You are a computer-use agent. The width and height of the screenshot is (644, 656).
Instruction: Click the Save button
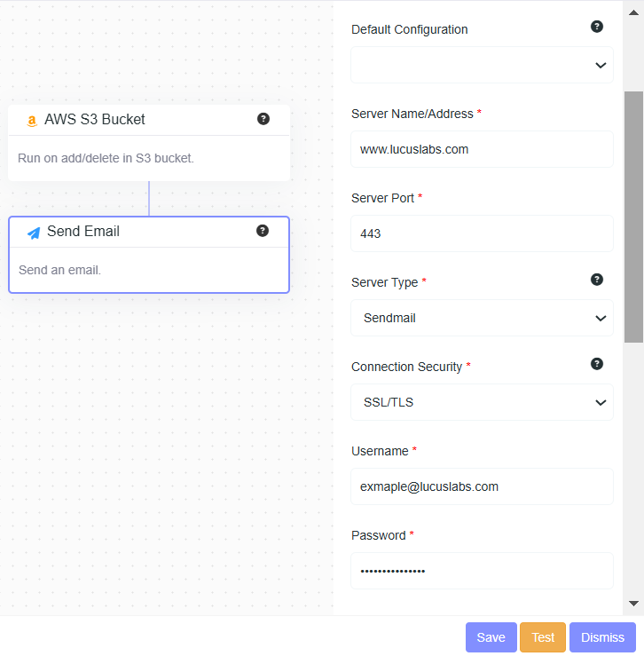tap(491, 637)
